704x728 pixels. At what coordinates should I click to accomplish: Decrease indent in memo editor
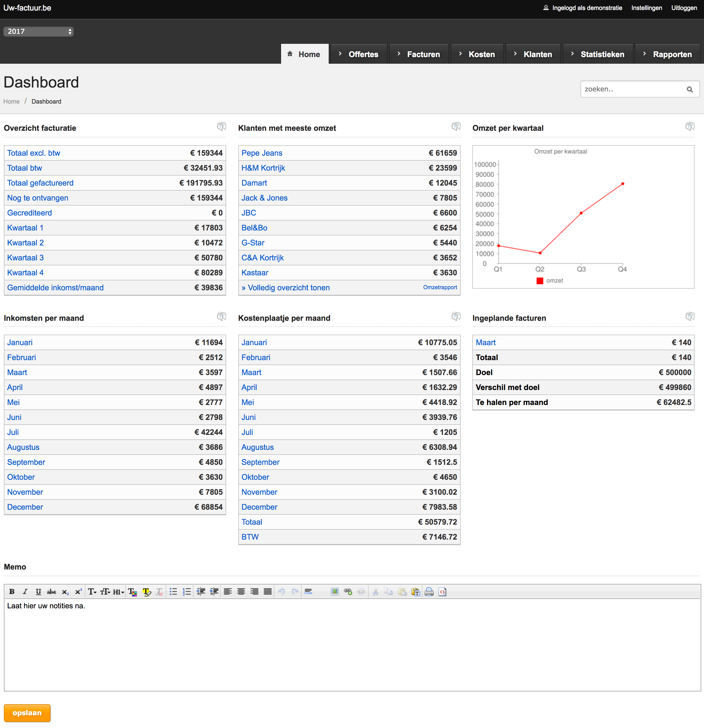[x=201, y=592]
